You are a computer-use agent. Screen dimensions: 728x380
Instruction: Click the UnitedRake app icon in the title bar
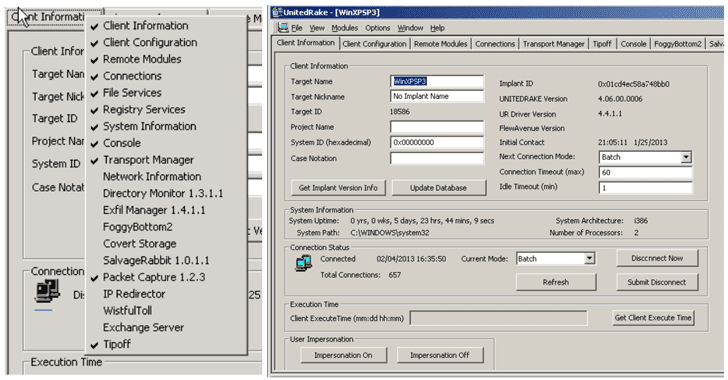[x=277, y=12]
